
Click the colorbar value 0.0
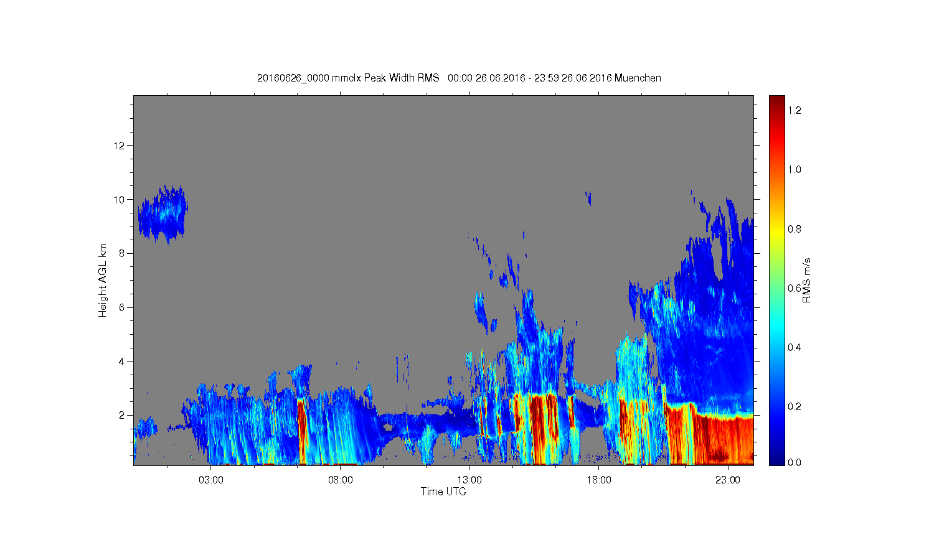click(x=794, y=462)
